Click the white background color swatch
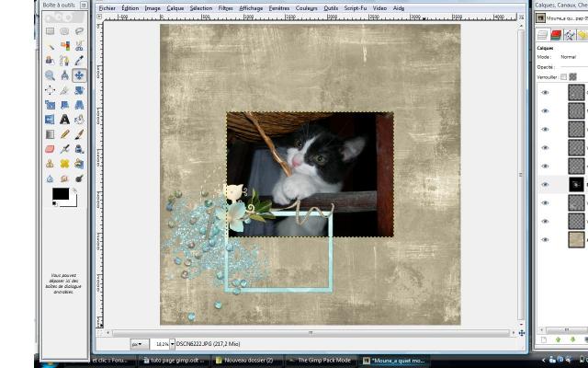588x368 pixels. [x=73, y=202]
